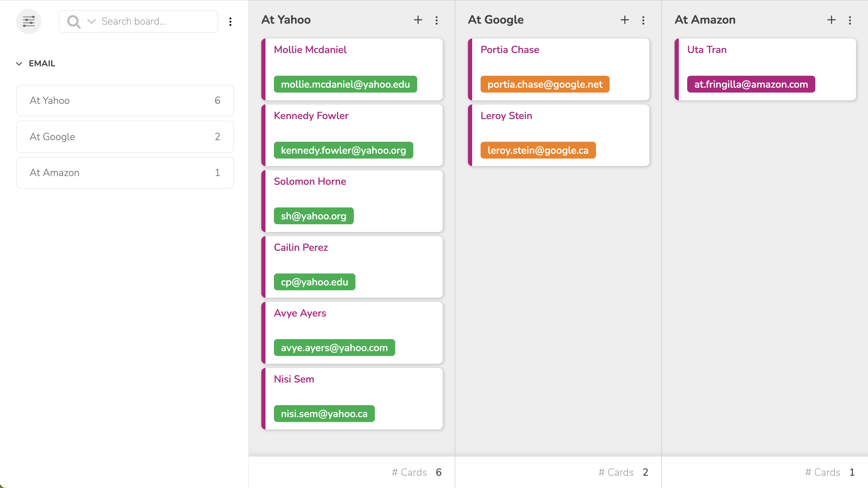Open the Kennedy Fowler card
The height and width of the screenshot is (488, 868).
tap(352, 135)
